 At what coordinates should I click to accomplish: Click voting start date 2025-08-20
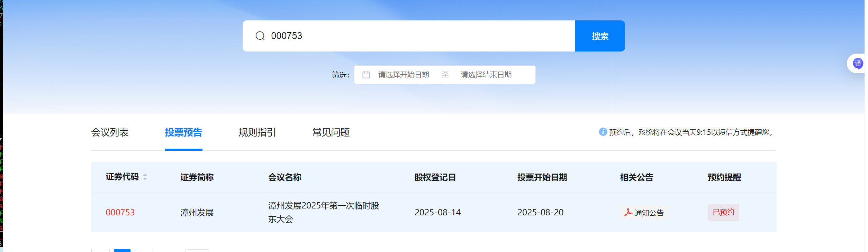point(540,213)
